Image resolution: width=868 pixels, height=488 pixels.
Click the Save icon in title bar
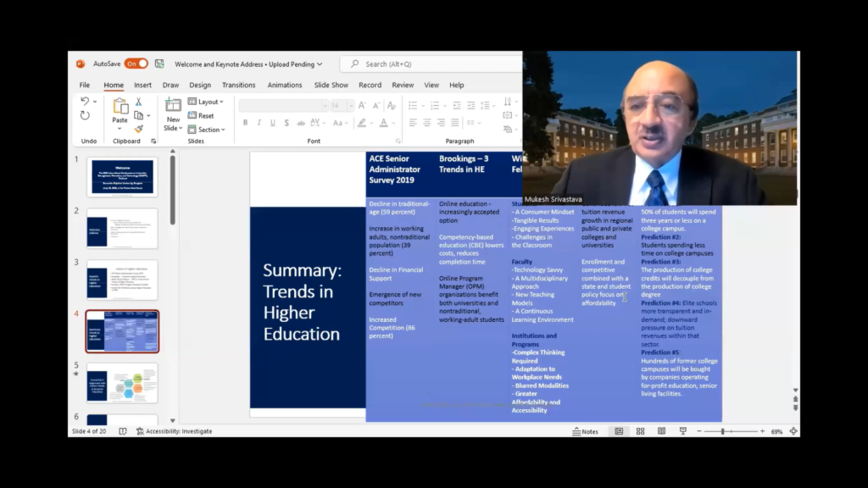coord(160,64)
